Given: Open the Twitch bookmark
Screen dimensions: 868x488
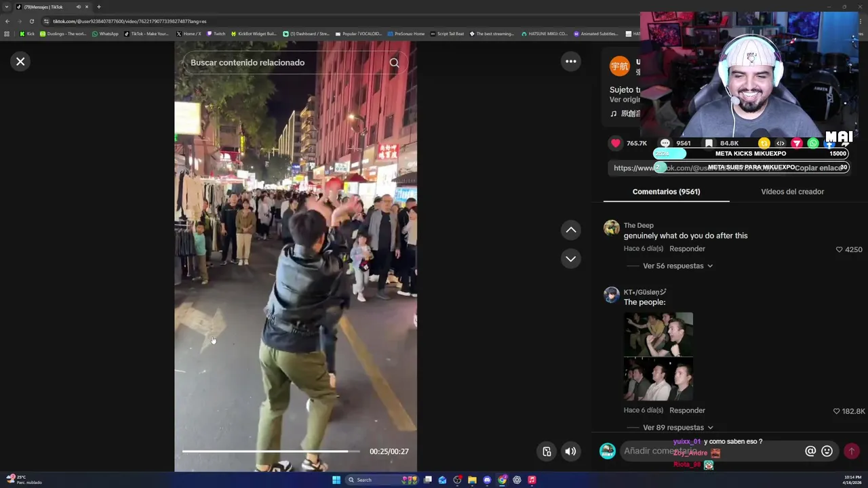Looking at the screenshot, I should [216, 34].
